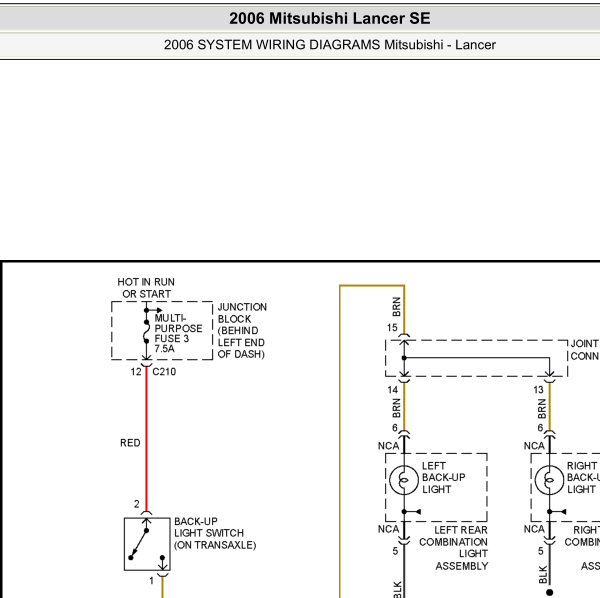
Task: Click the arrow branching off in the junction block
Action: (155, 310)
